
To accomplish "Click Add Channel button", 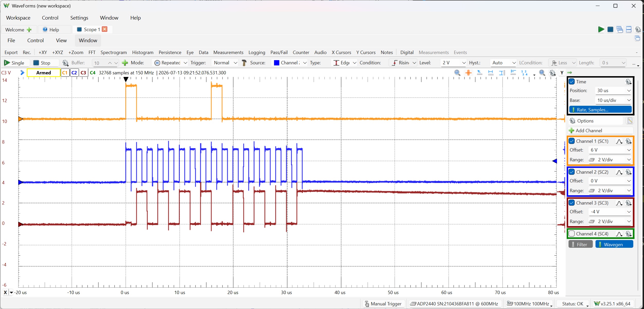I will tap(600, 131).
